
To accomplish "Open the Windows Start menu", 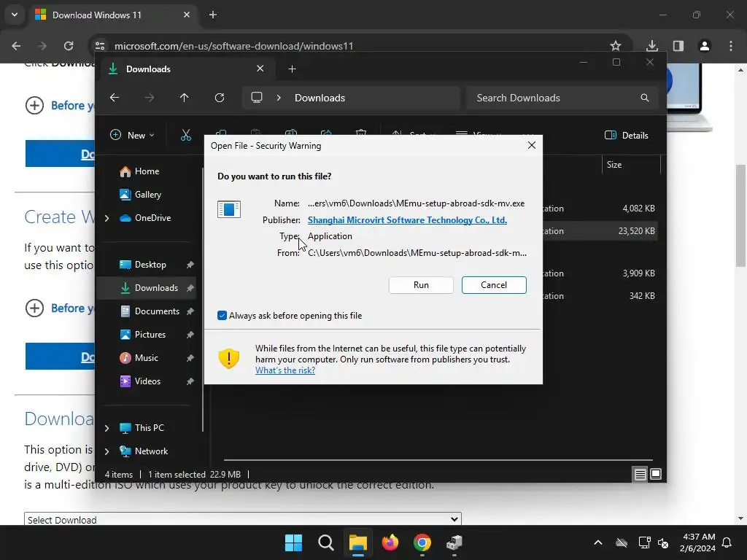I will pos(293,542).
